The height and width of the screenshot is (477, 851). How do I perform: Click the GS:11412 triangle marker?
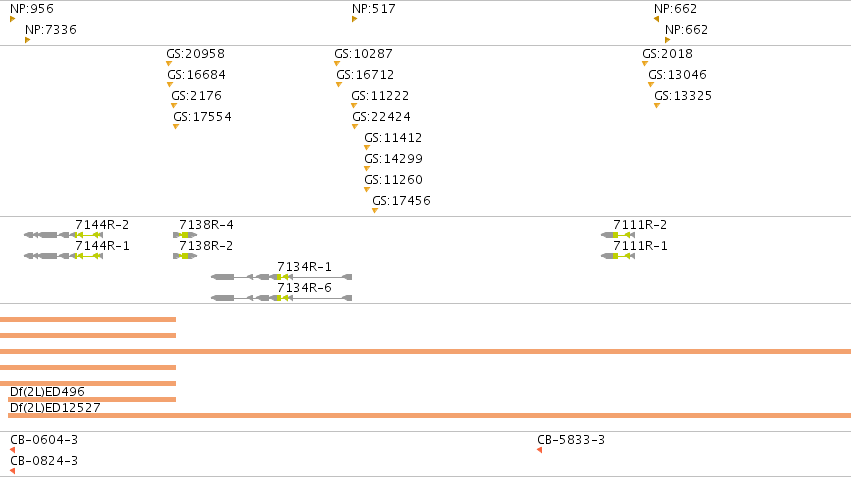[367, 148]
